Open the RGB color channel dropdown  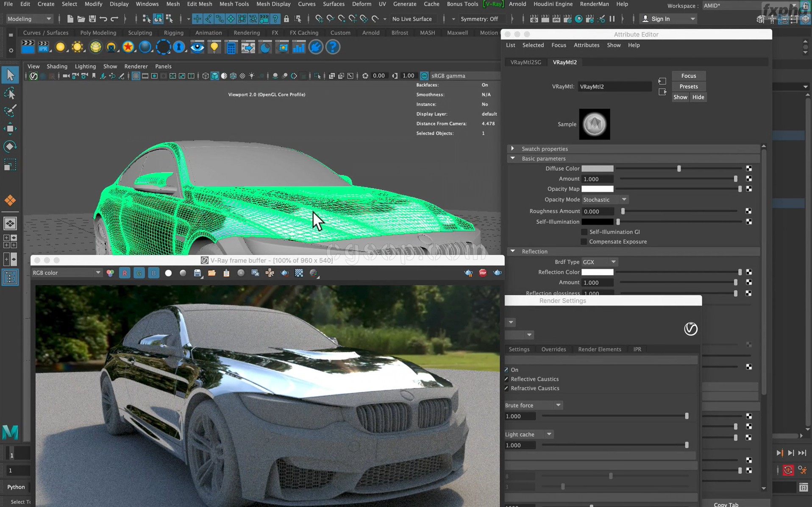[x=67, y=273]
